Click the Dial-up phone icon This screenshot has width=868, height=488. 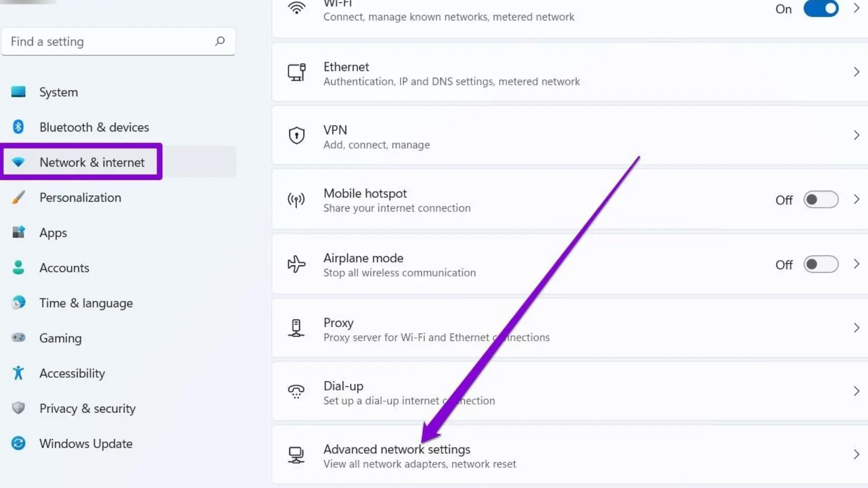tap(297, 391)
